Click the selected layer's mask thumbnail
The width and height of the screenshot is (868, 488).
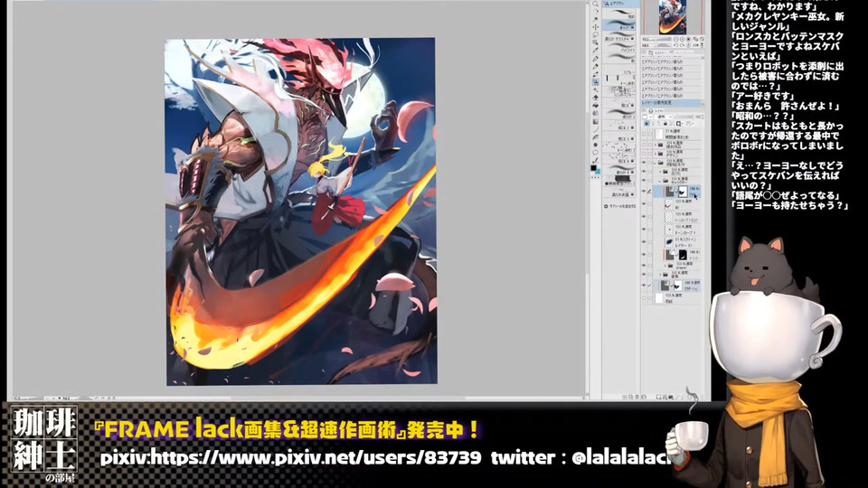pyautogui.click(x=683, y=192)
